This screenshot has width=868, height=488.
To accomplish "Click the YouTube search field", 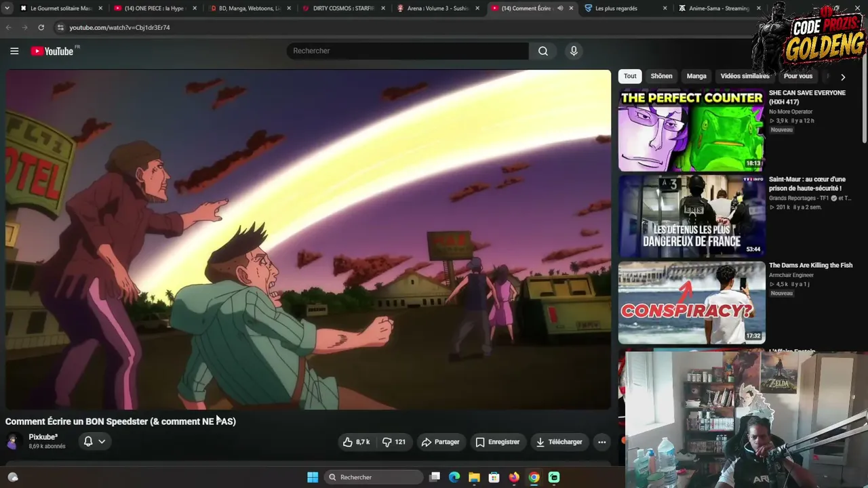I will (408, 51).
